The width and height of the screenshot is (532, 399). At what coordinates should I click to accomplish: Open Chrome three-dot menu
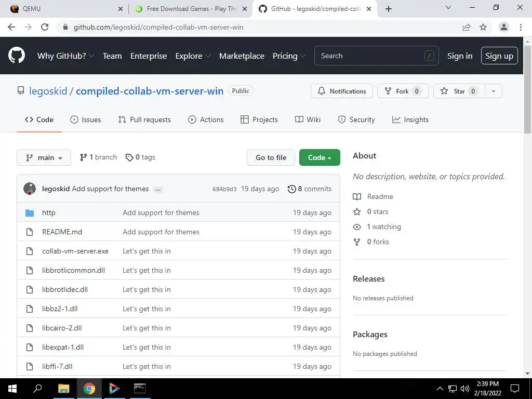click(x=521, y=27)
